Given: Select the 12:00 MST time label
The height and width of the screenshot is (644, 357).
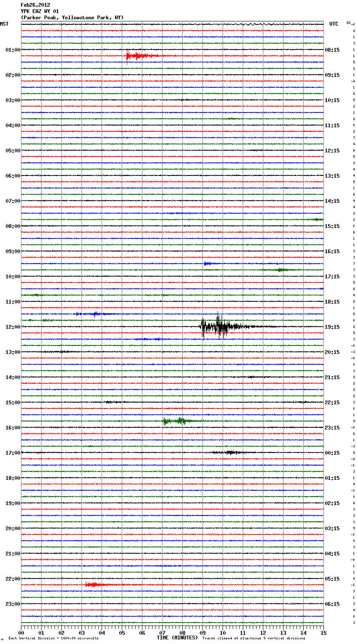Looking at the screenshot, I should pyautogui.click(x=13, y=327).
